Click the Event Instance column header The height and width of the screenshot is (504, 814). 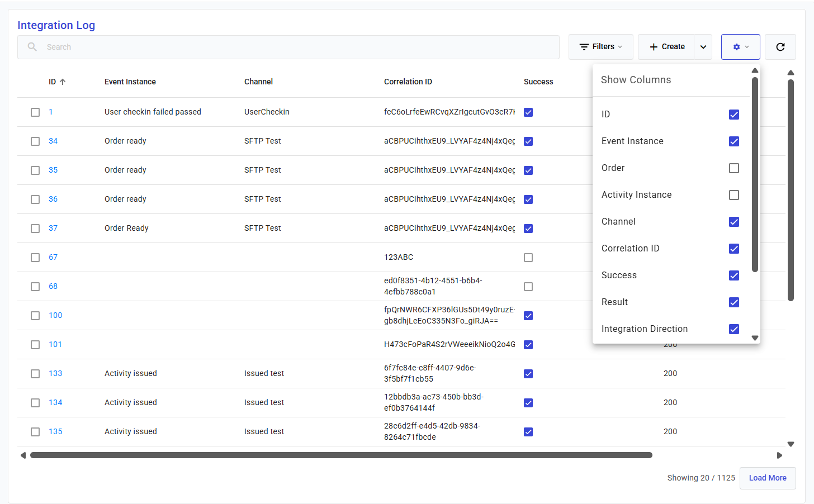130,82
